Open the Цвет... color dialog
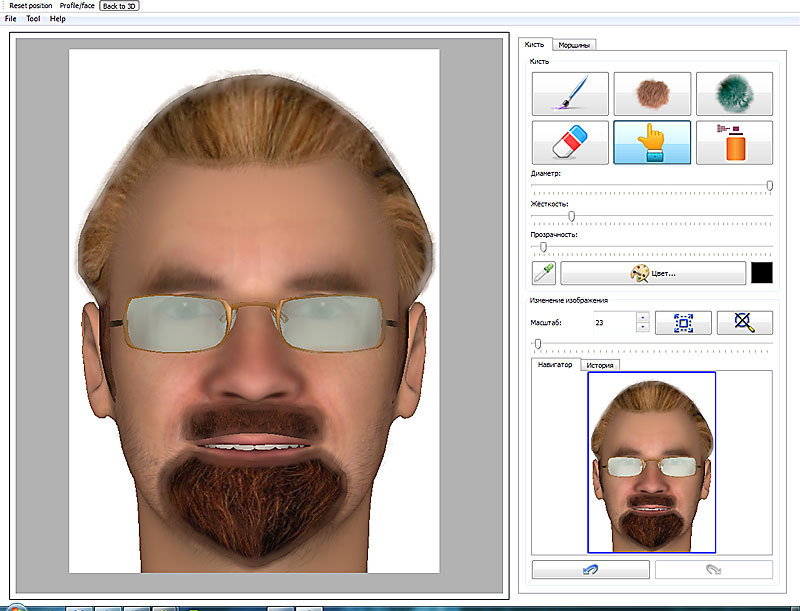The image size is (800, 611). tap(653, 273)
